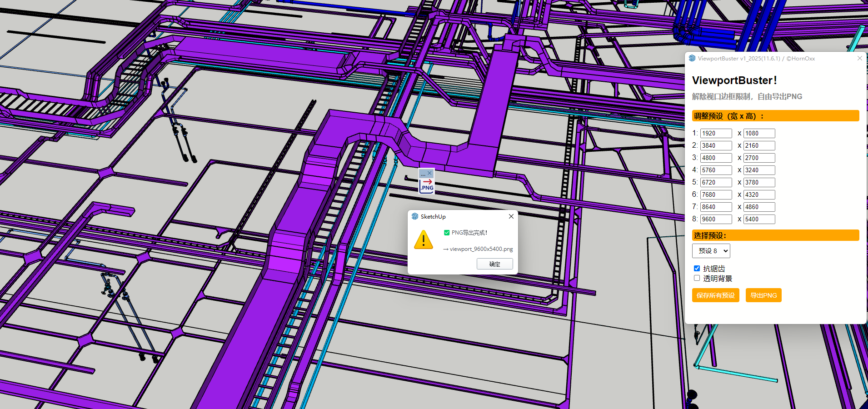Open the 预设 8 preset dropdown
The width and height of the screenshot is (868, 409).
(x=711, y=251)
